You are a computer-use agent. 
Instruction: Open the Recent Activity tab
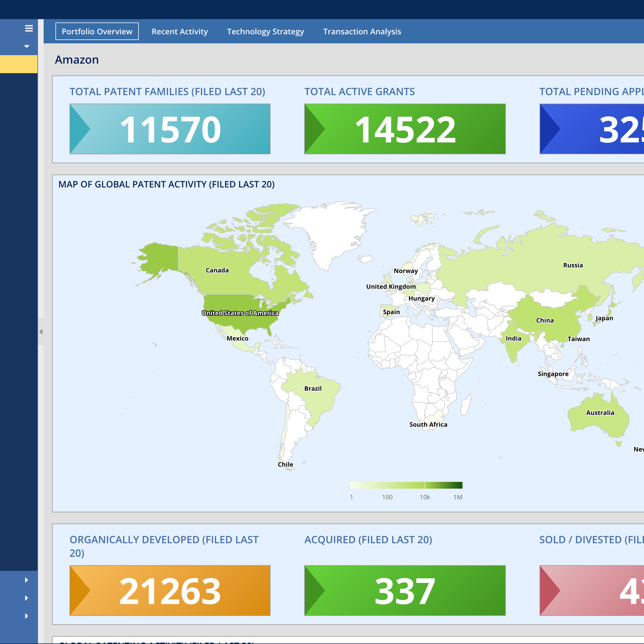[x=180, y=31]
